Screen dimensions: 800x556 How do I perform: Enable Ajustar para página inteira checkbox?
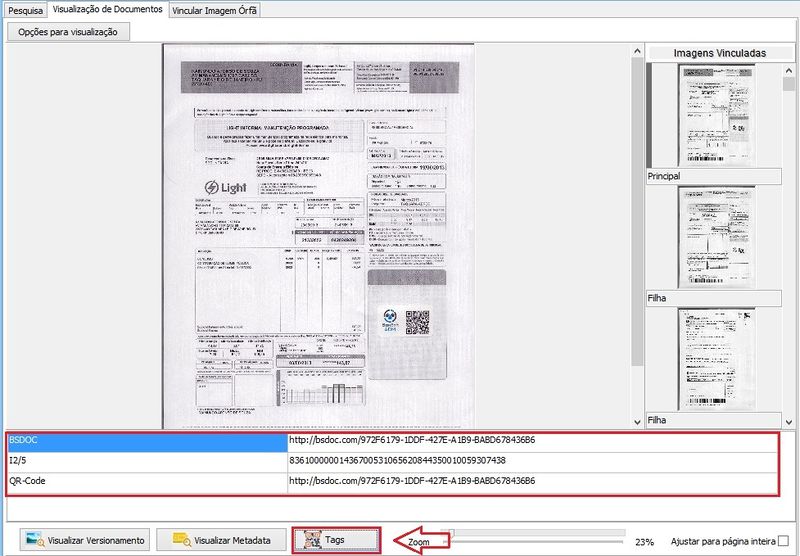coord(783,540)
